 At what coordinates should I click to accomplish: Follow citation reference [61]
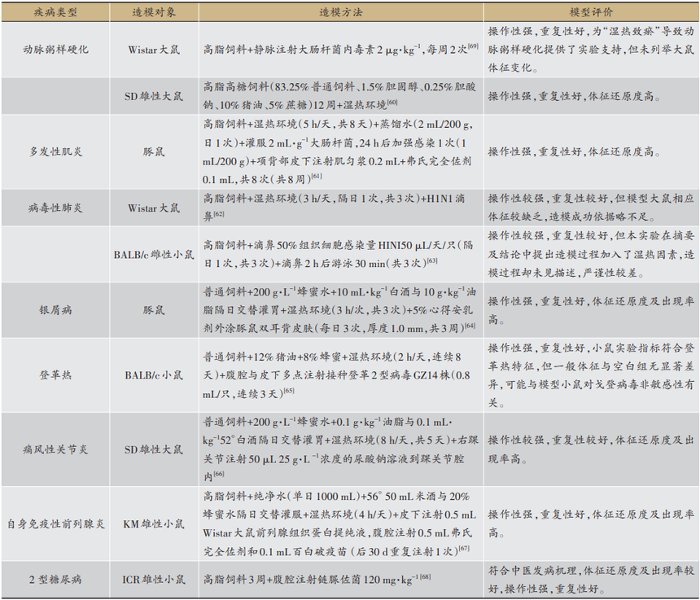[x=316, y=177]
